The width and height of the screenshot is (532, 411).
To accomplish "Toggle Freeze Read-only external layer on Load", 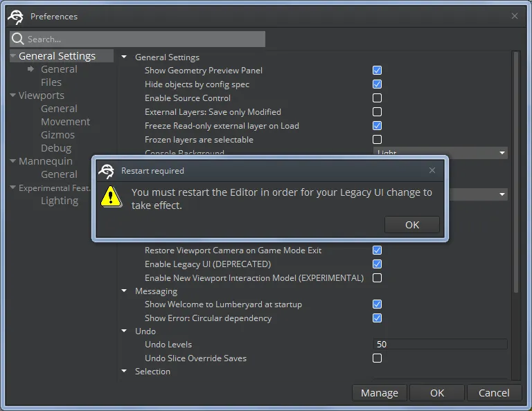I will (x=377, y=126).
